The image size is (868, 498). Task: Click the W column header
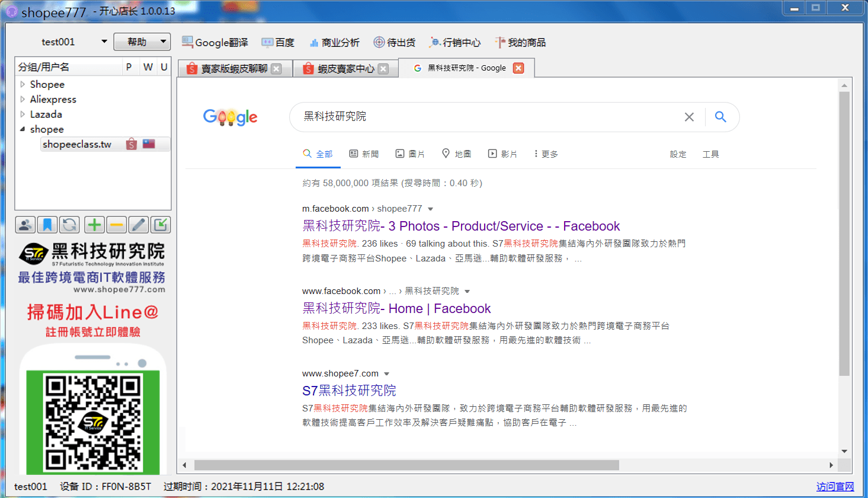point(148,67)
